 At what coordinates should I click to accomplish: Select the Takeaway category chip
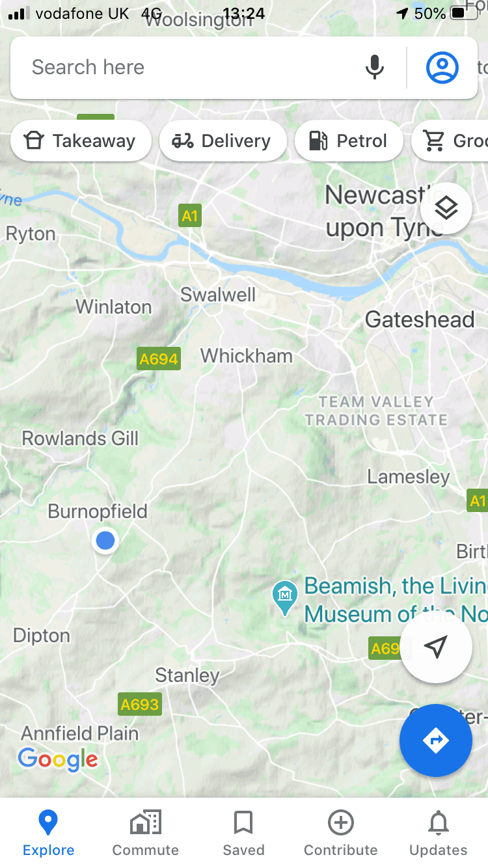point(81,141)
